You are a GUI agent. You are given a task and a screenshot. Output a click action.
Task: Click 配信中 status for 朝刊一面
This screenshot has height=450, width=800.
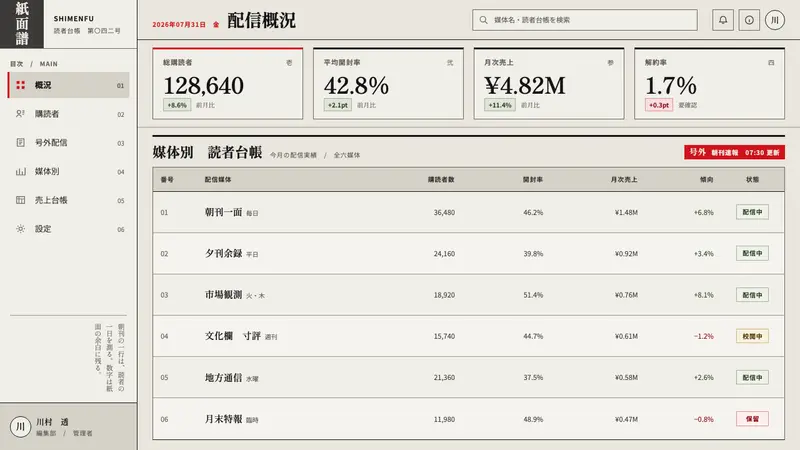tap(752, 212)
